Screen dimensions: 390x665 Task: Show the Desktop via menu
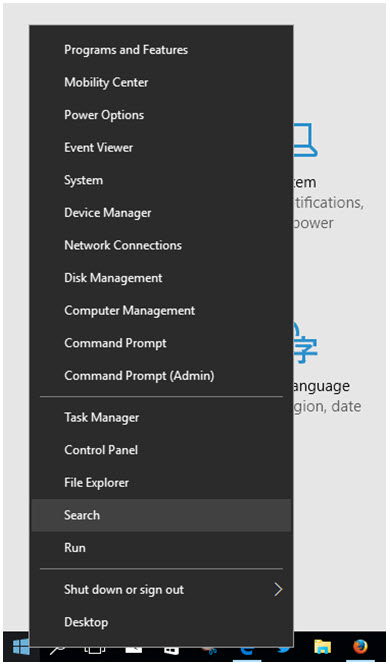pyautogui.click(x=161, y=622)
